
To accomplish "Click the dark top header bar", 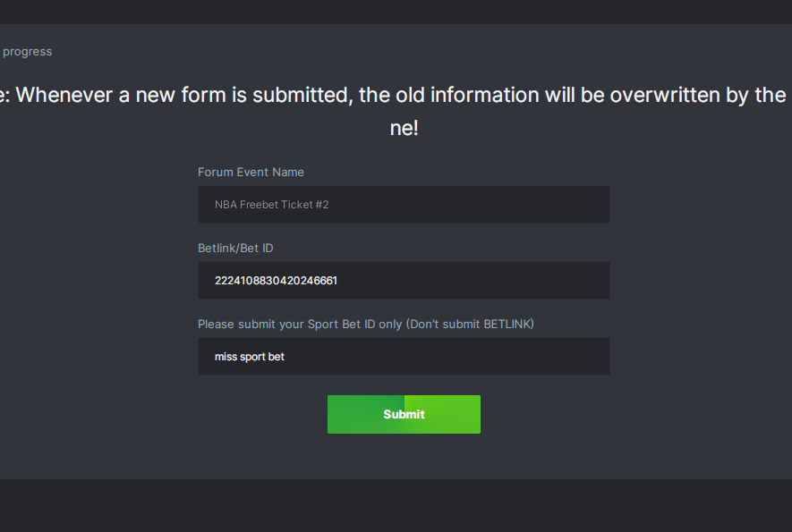I will coord(396,12).
